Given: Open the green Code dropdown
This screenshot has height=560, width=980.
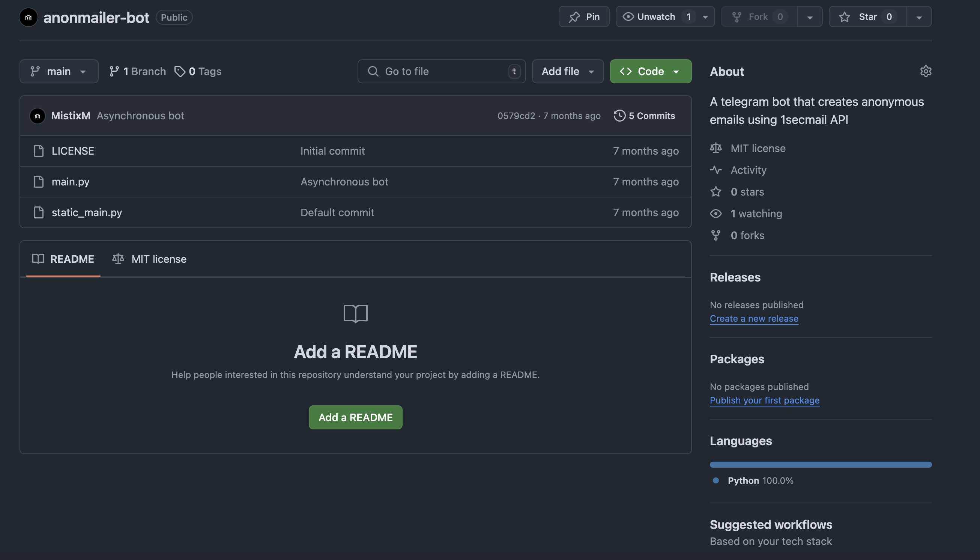Looking at the screenshot, I should pos(651,71).
